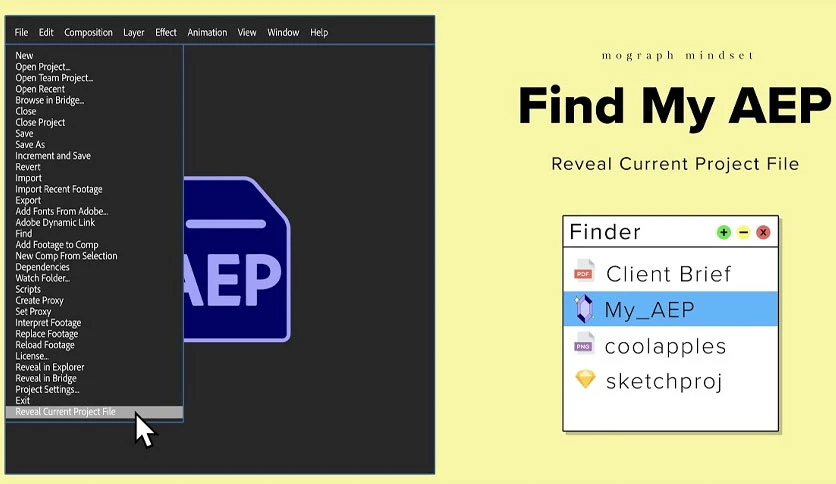Screen dimensions: 836x484
Task: Choose Set Proxy menu entry
Action: click(33, 312)
